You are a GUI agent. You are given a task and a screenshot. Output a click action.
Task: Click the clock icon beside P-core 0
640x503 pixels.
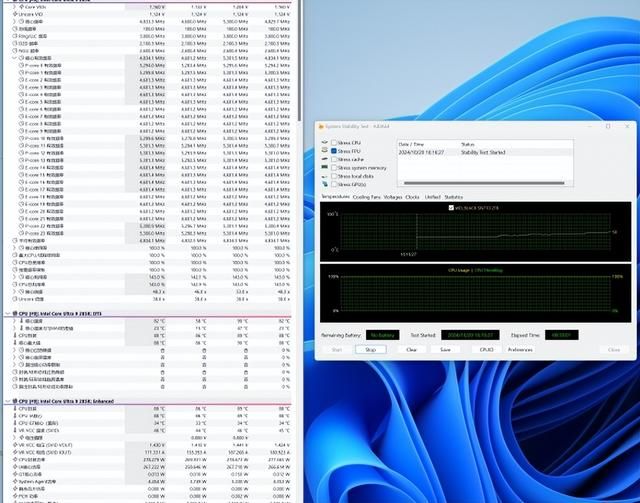tap(20, 66)
